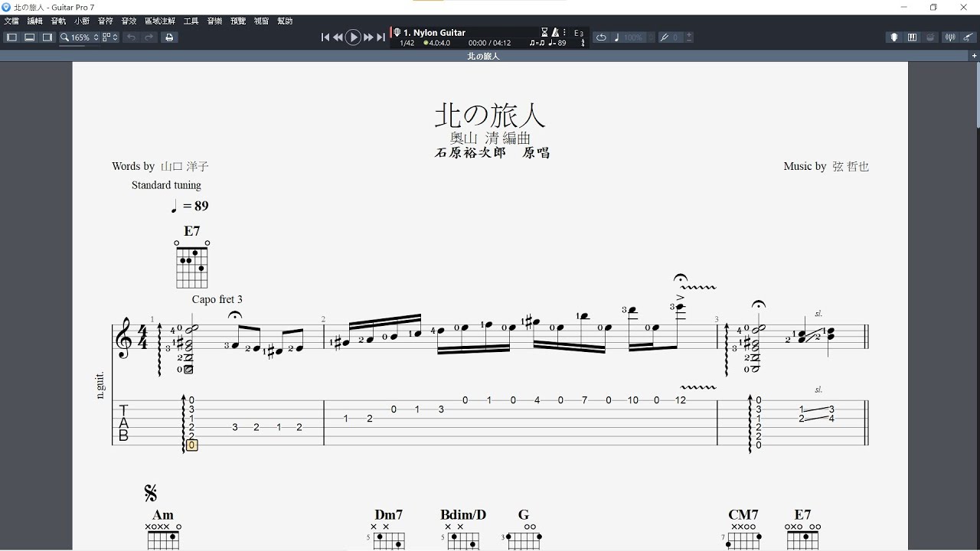
Task: Click the relative speed note icon
Action: click(x=617, y=37)
